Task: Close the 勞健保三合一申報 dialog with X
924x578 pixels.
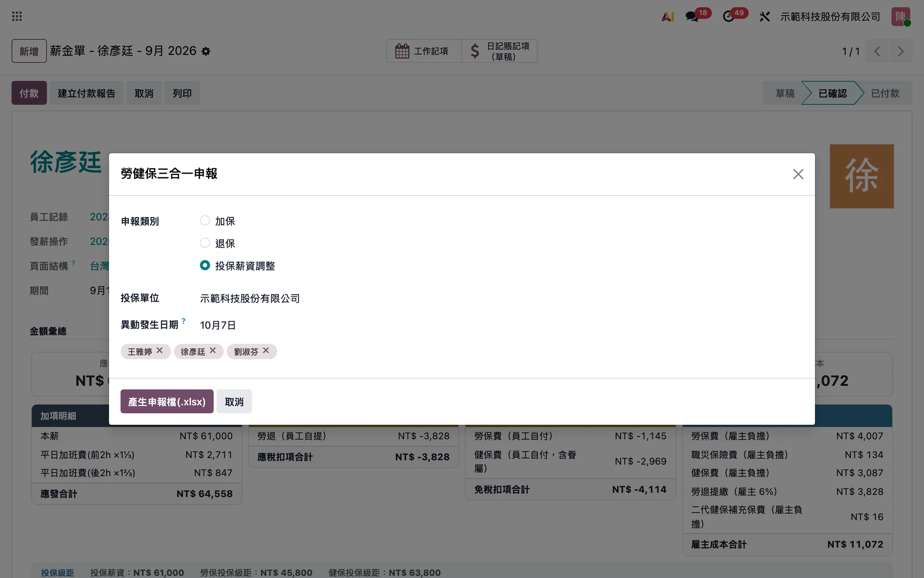Action: click(798, 174)
